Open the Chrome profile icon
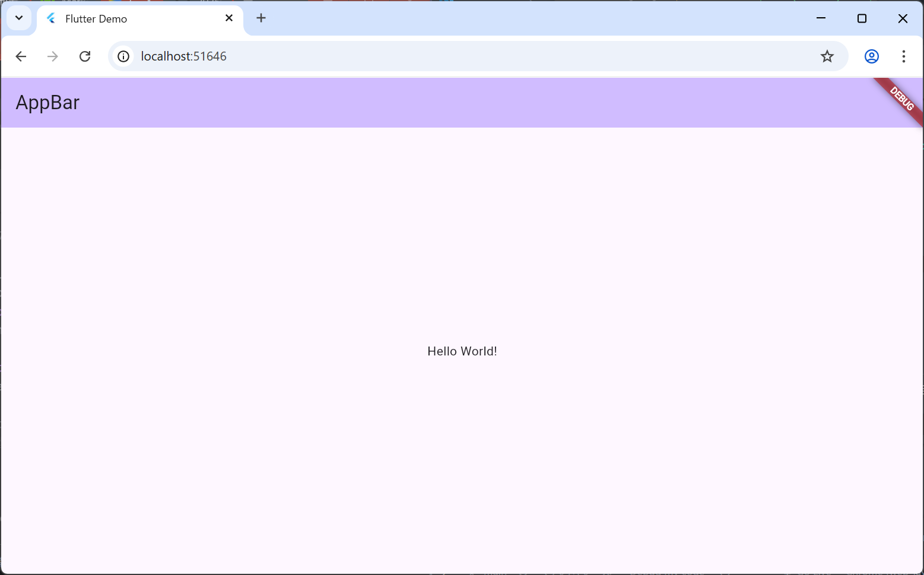The image size is (924, 575). click(x=871, y=56)
